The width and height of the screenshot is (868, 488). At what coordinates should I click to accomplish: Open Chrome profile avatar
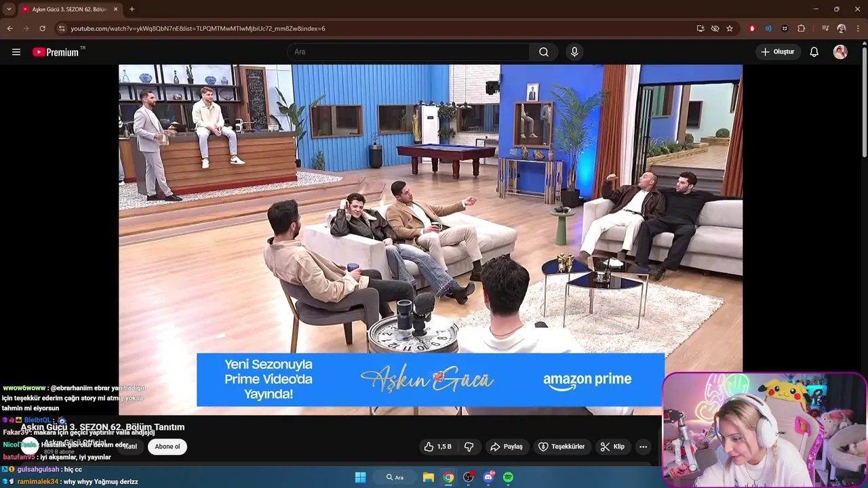[x=842, y=28]
